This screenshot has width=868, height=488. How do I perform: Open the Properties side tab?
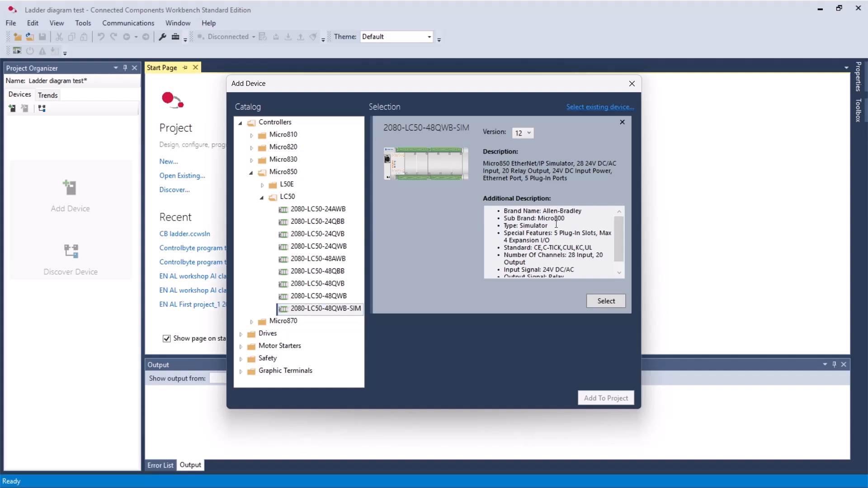coord(858,76)
